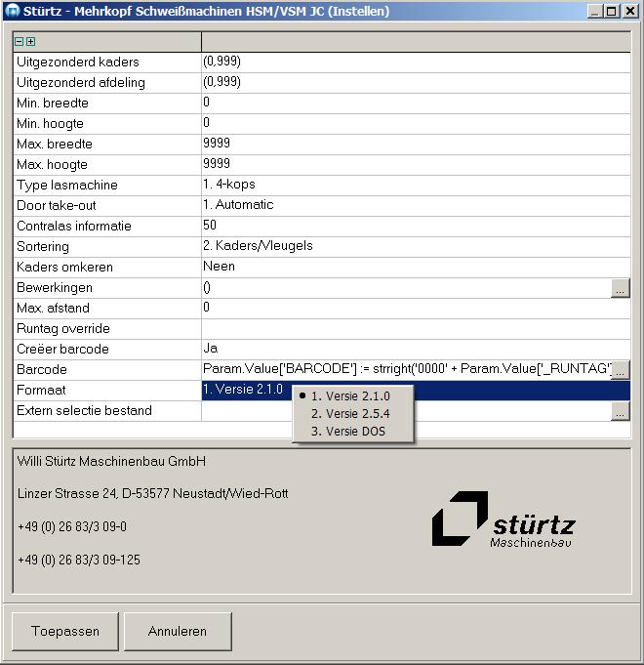Select the Kaders omkeren label
The height and width of the screenshot is (665, 644).
(x=64, y=267)
